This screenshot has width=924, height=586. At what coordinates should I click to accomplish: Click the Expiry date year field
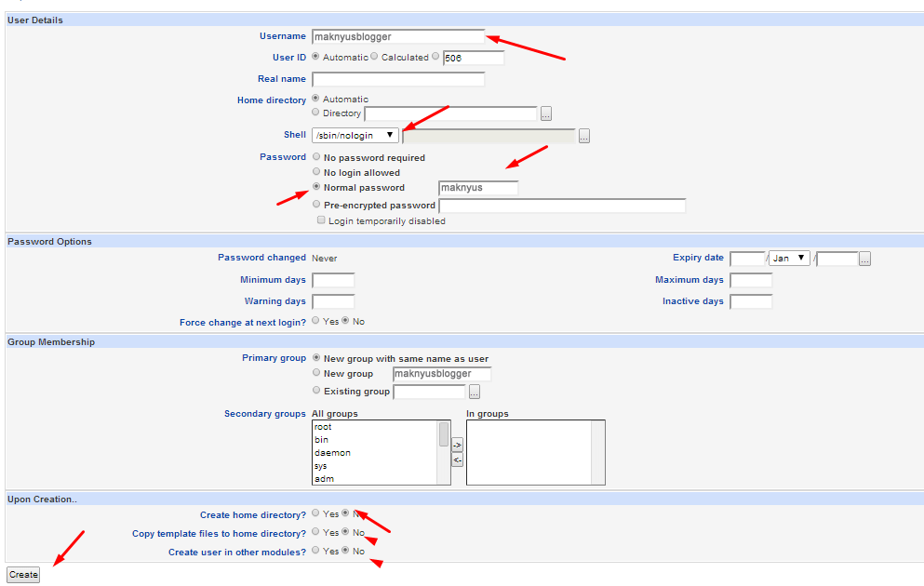coord(837,259)
